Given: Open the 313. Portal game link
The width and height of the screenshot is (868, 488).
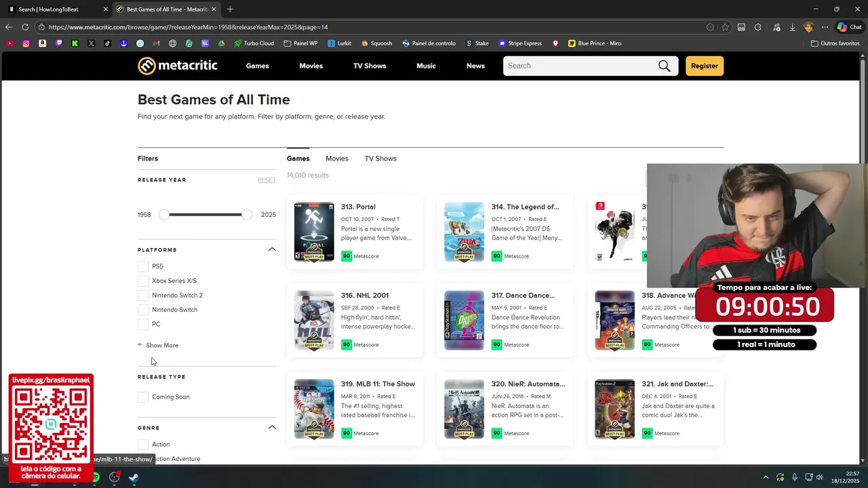Looking at the screenshot, I should coord(358,207).
